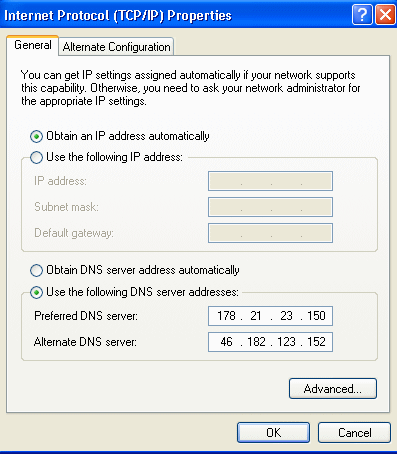This screenshot has width=397, height=454.
Task: Open the General tab
Action: 33,45
